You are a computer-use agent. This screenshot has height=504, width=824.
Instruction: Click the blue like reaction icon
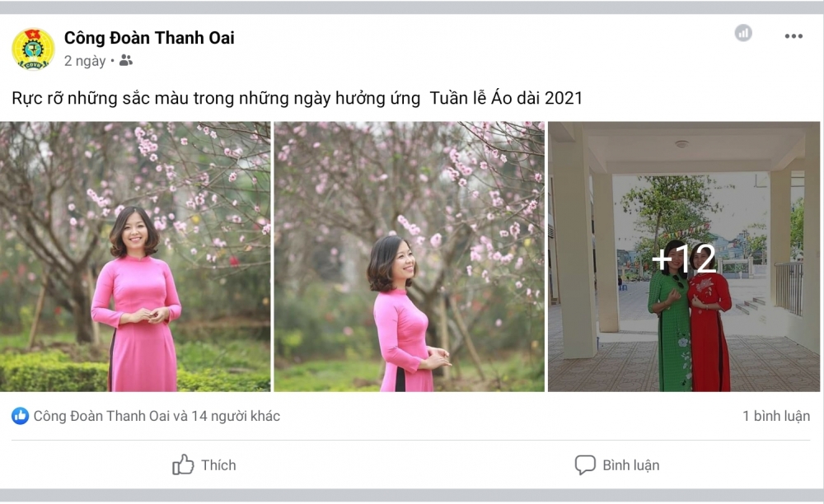[20, 416]
